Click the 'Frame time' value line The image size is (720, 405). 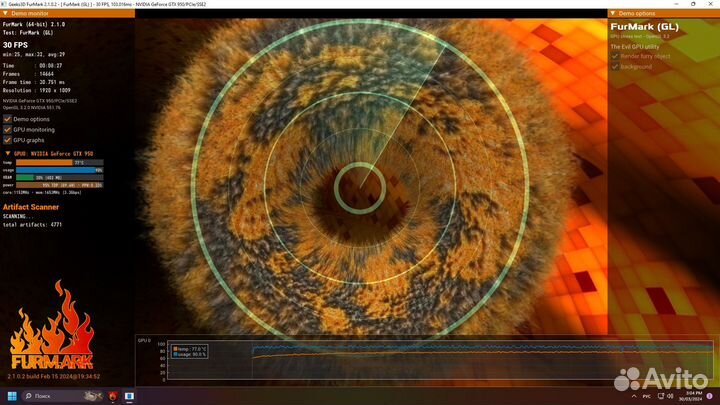[x=34, y=82]
